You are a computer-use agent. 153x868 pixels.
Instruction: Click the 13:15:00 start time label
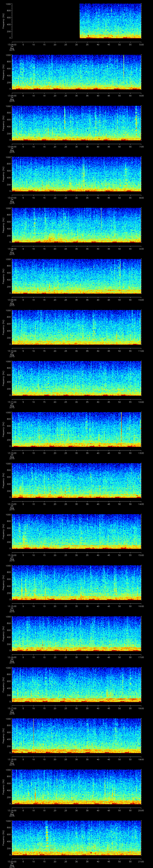click(12, 606)
